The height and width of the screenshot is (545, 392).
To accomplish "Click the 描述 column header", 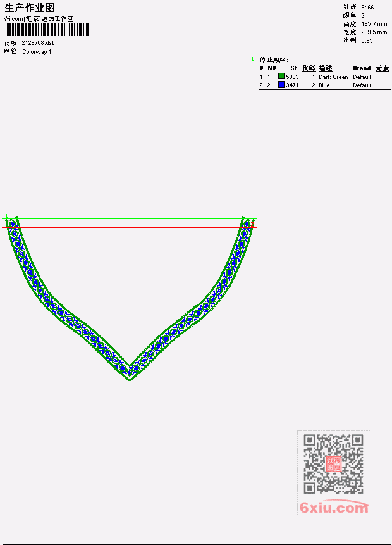I will click(x=326, y=68).
